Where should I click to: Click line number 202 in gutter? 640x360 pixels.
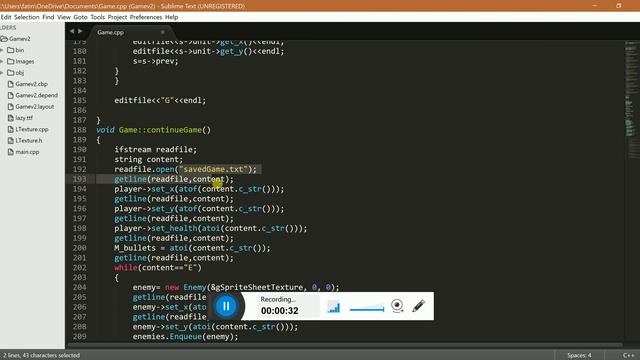80,268
